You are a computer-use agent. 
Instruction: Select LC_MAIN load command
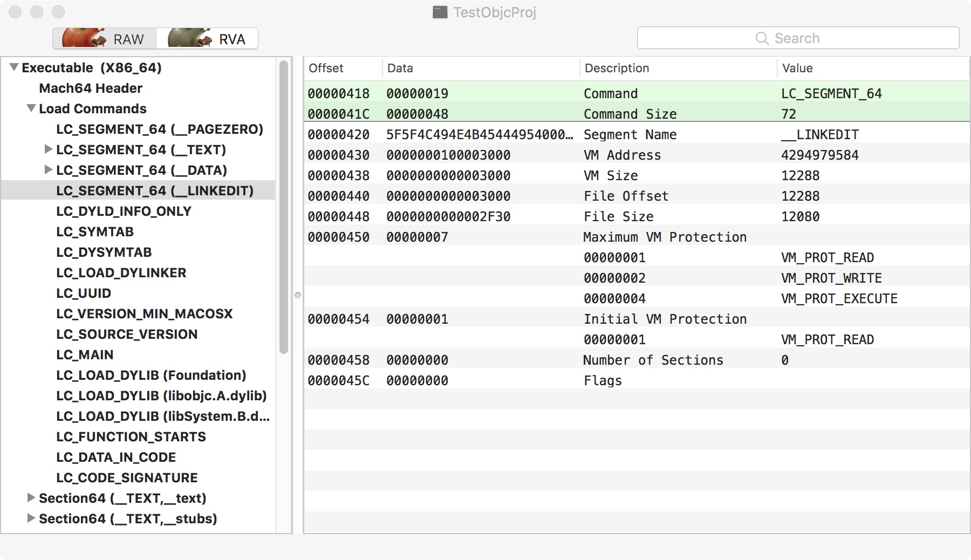tap(85, 354)
